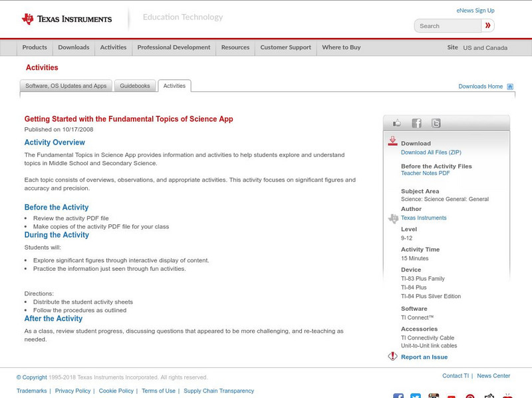Click the Education Technology header text
The width and height of the screenshot is (532, 398).
click(183, 17)
